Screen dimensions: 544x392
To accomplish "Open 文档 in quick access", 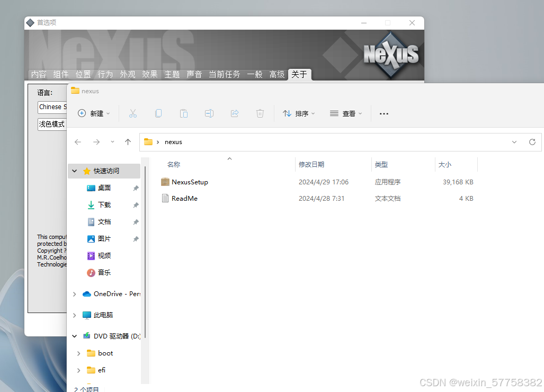I will (104, 221).
